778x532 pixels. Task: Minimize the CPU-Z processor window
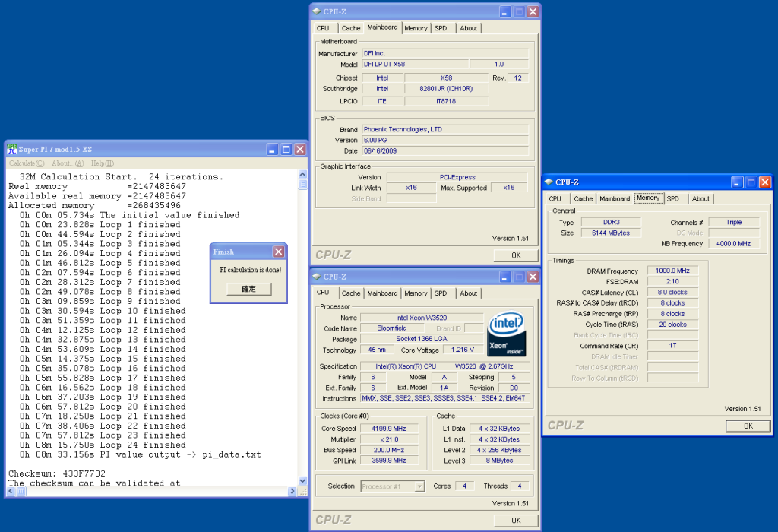[x=505, y=277]
